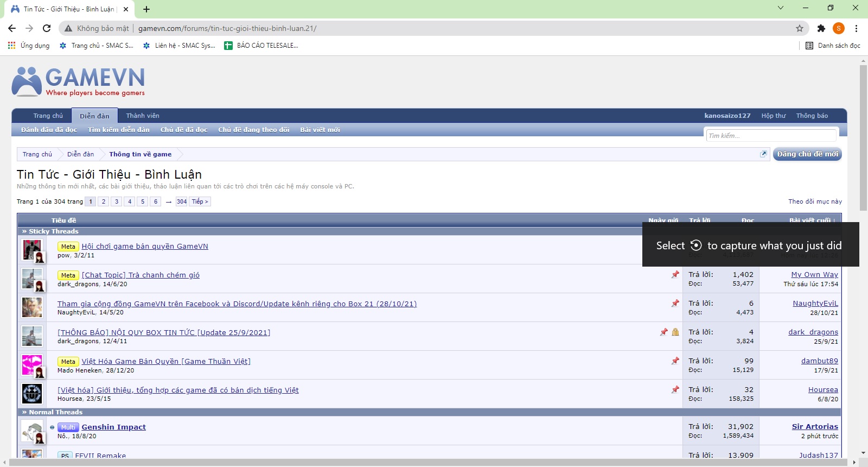Click the Mado Heneken pink avatar
868x467 pixels.
pos(32,365)
